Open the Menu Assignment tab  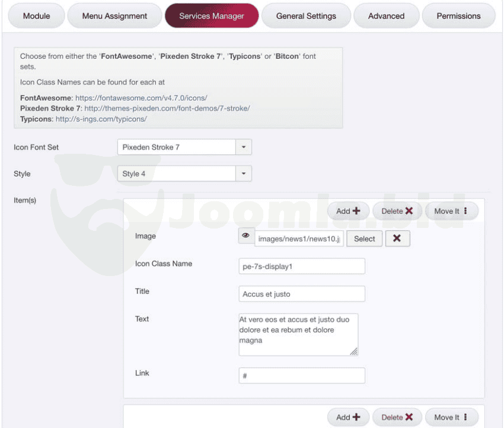point(114,16)
